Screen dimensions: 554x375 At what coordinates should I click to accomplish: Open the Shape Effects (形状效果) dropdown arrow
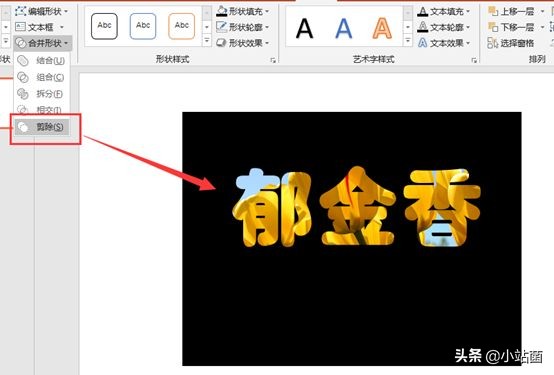point(267,43)
